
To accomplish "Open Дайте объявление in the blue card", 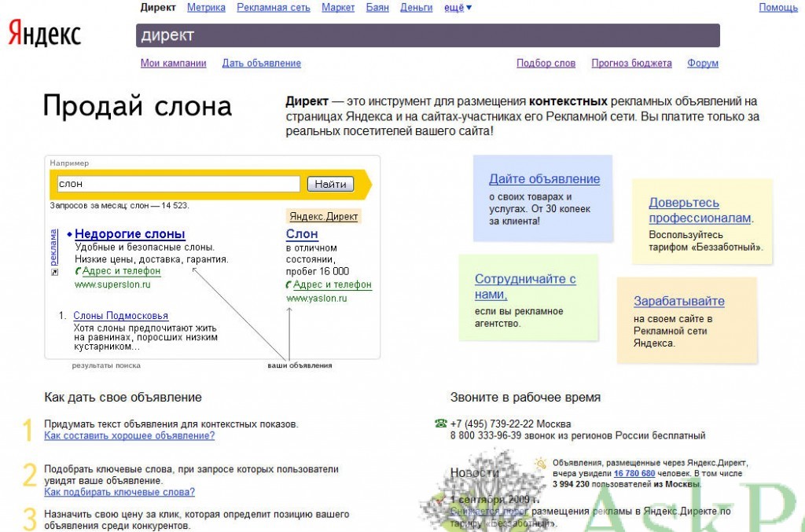I will (545, 179).
